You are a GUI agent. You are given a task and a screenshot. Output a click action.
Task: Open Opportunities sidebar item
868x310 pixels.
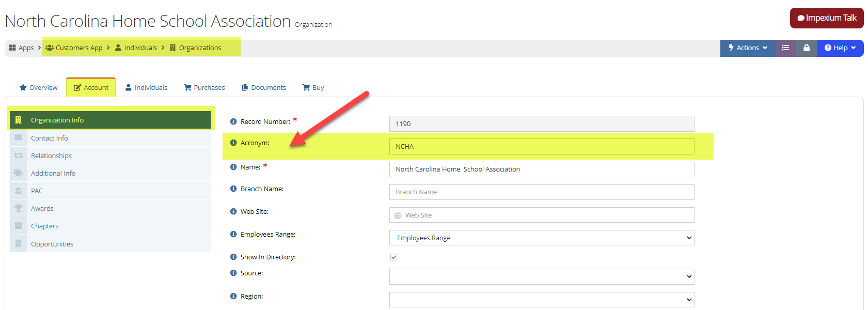[111, 243]
